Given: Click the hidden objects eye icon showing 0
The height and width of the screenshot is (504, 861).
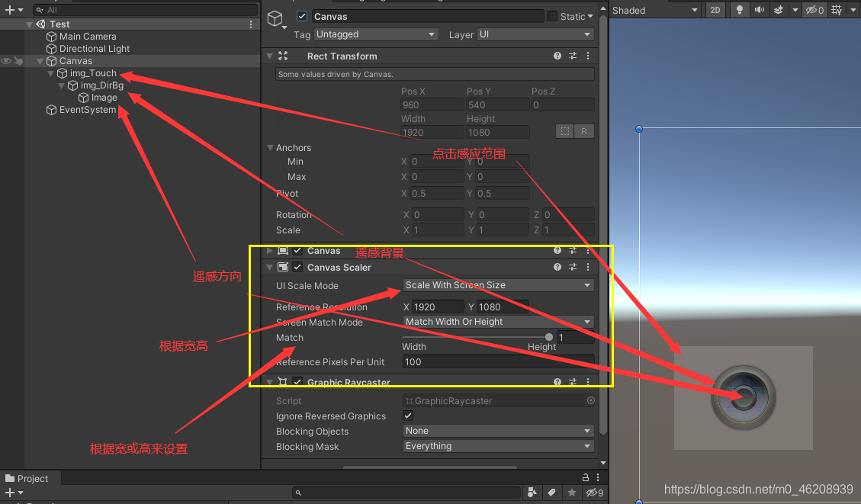Looking at the screenshot, I should click(813, 10).
